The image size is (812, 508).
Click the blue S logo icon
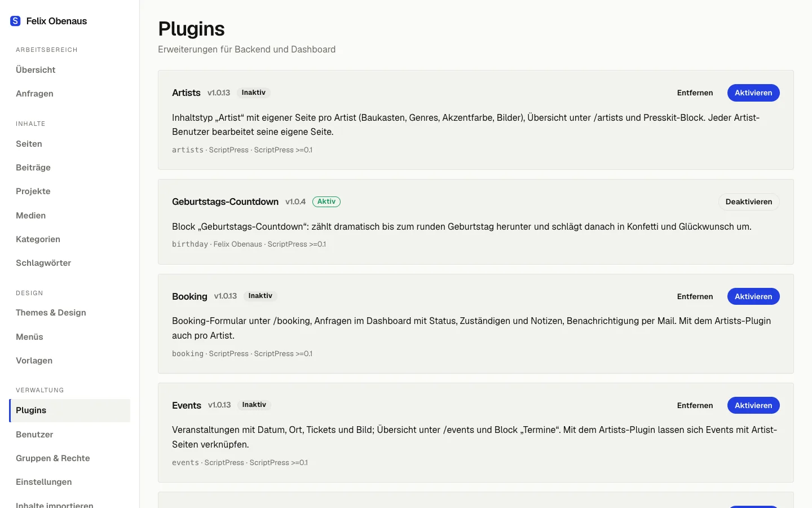(15, 21)
